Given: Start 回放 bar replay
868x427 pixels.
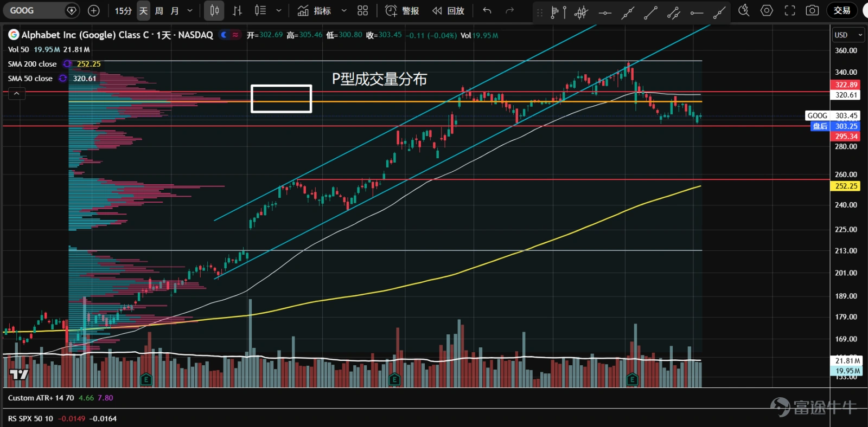Looking at the screenshot, I should (449, 11).
